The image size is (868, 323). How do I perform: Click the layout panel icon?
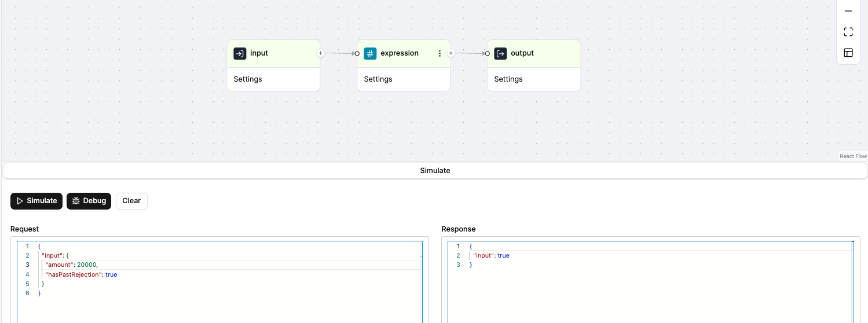coord(848,53)
